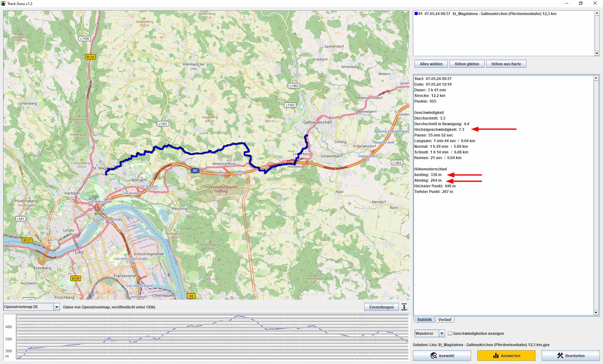The height and width of the screenshot is (364, 603).
Task: Switch to the Verlauf tab
Action: tap(444, 320)
